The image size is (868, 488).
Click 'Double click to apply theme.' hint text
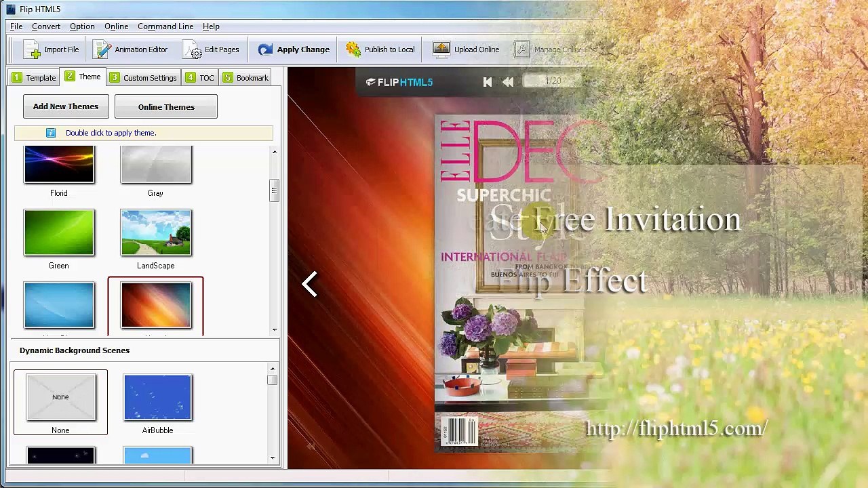tap(111, 133)
